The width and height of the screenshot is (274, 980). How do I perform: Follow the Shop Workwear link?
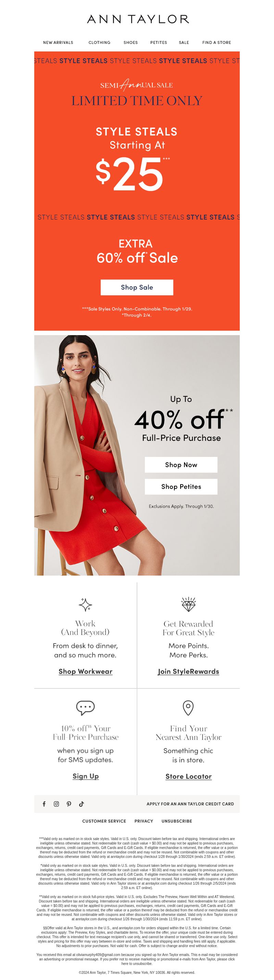click(x=86, y=672)
